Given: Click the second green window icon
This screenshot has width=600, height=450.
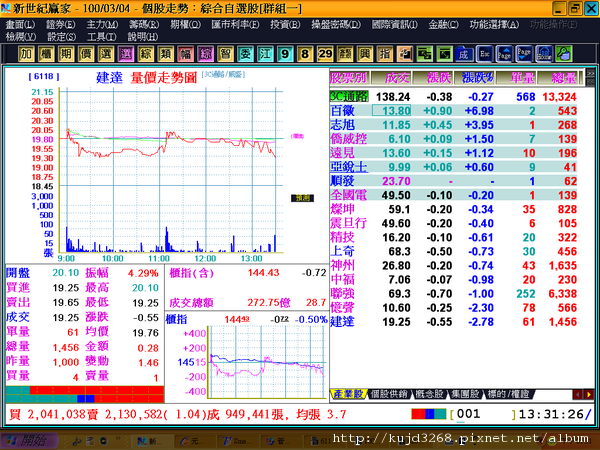Looking at the screenshot, I should (444, 54).
